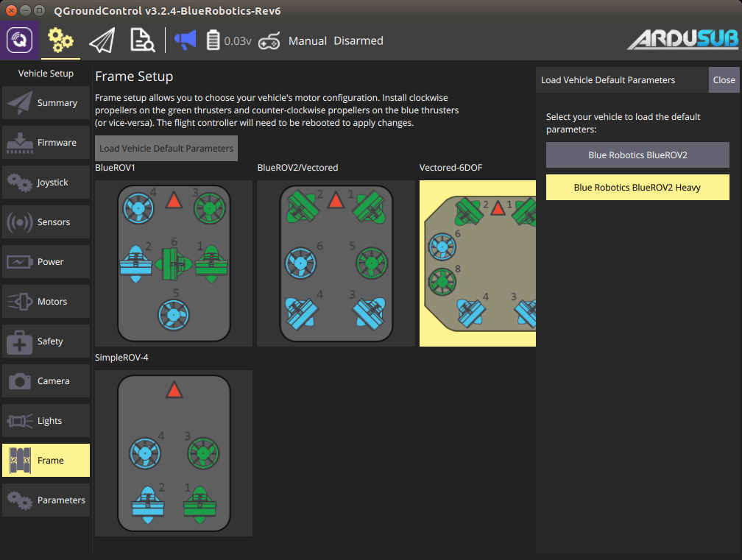Open Plan view paper plane icon
The height and width of the screenshot is (560, 742).
pos(102,40)
